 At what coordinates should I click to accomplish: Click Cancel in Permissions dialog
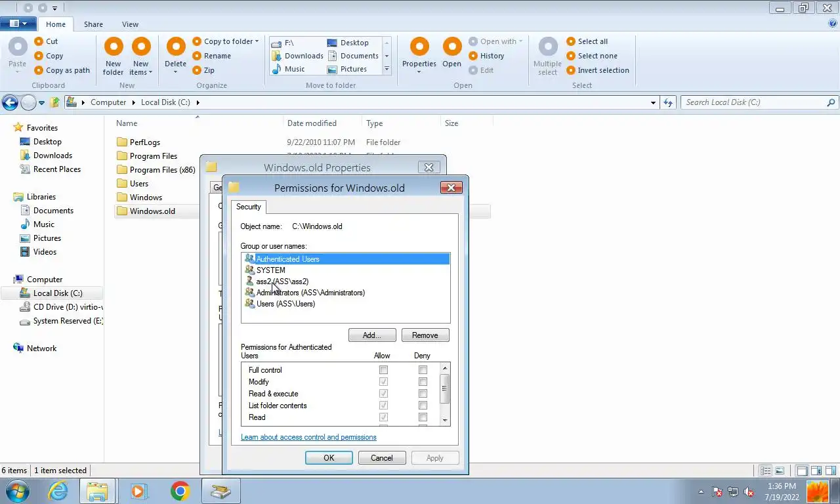pos(382,458)
